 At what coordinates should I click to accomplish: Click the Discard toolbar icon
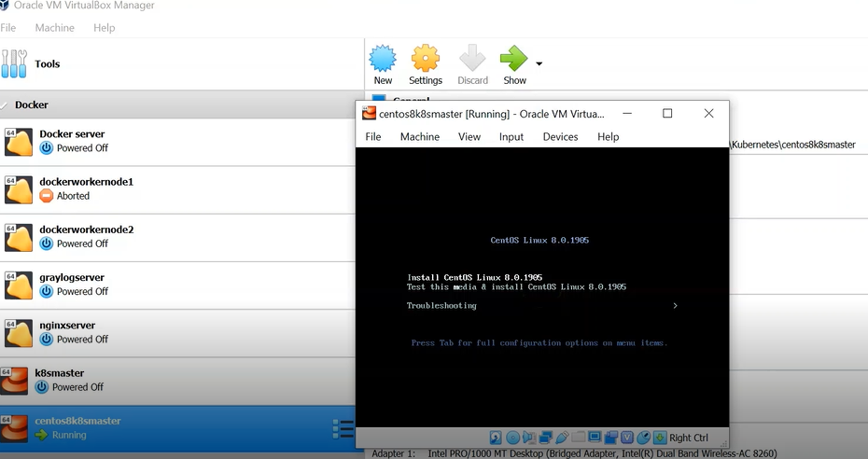[472, 59]
